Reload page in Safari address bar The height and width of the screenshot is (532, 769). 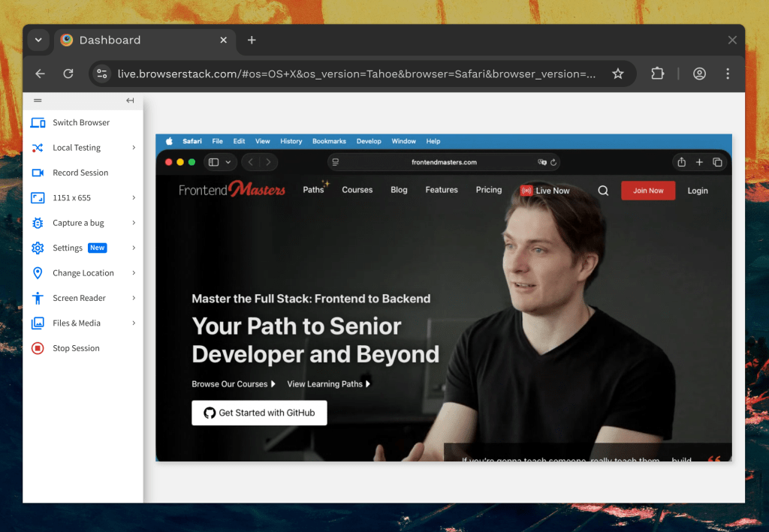pos(553,162)
